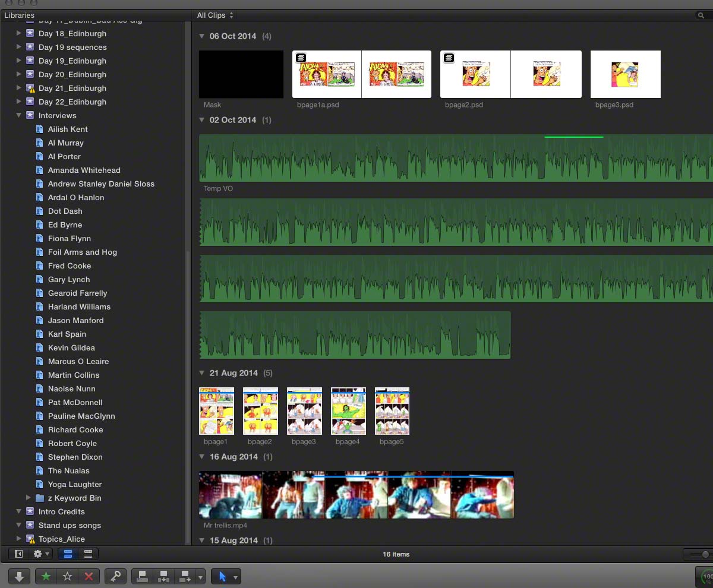
Task: Switch browser to list view
Action: click(88, 554)
